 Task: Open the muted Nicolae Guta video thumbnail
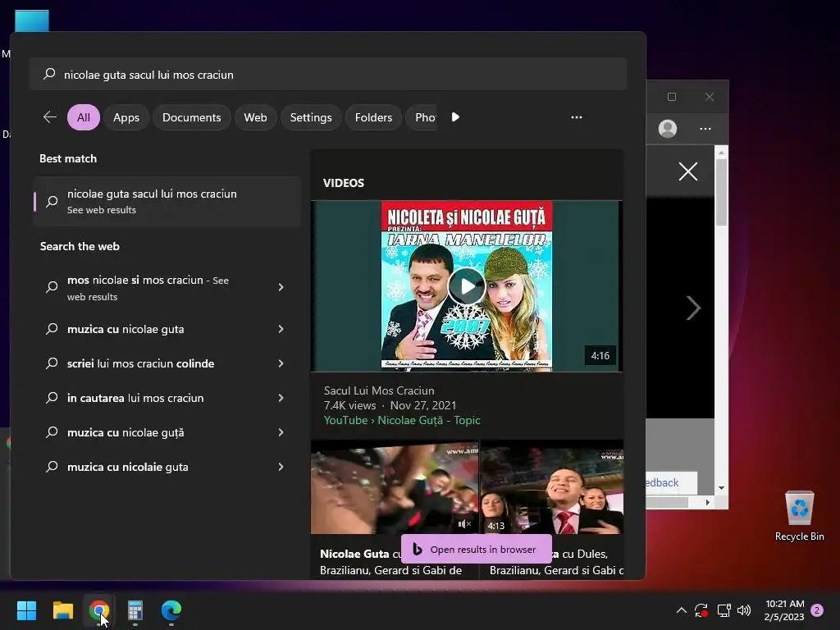(x=395, y=487)
